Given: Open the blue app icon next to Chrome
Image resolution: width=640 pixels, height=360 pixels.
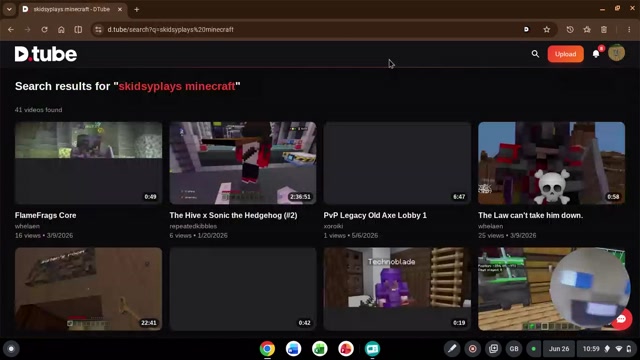Looking at the screenshot, I should click(293, 349).
